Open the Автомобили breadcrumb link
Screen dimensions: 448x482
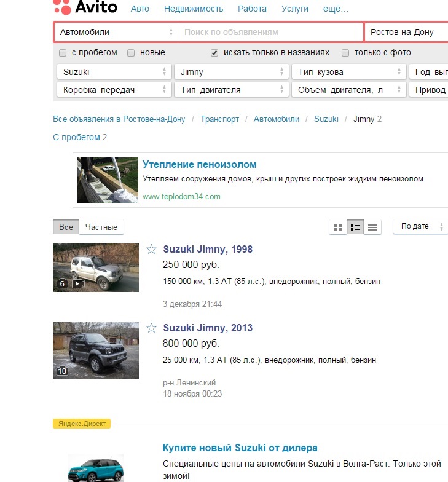pos(277,119)
